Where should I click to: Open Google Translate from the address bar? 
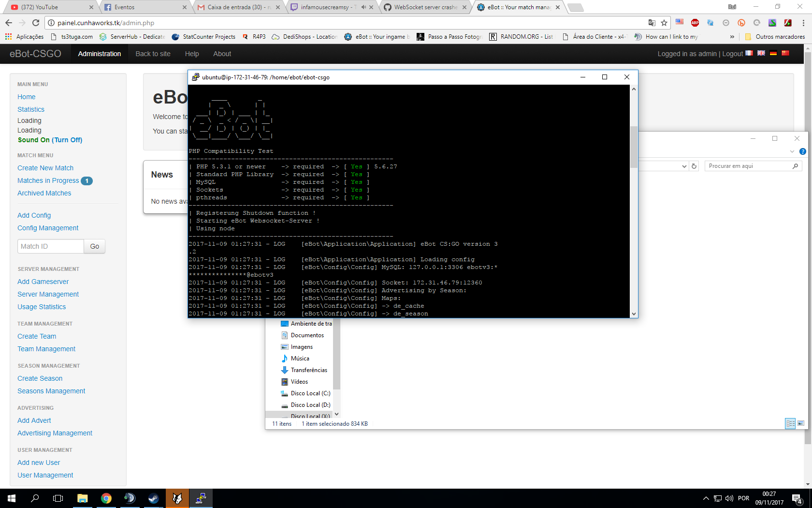coord(652,22)
